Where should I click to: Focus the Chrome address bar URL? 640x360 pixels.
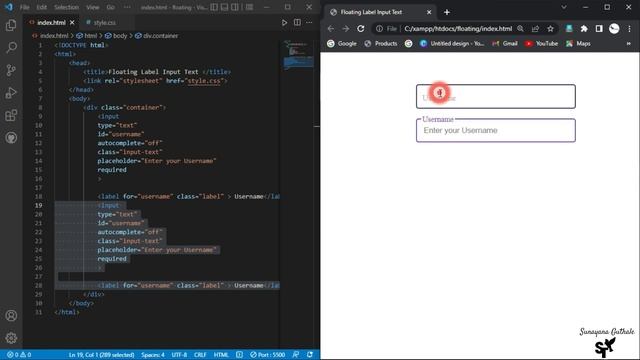(x=458, y=29)
